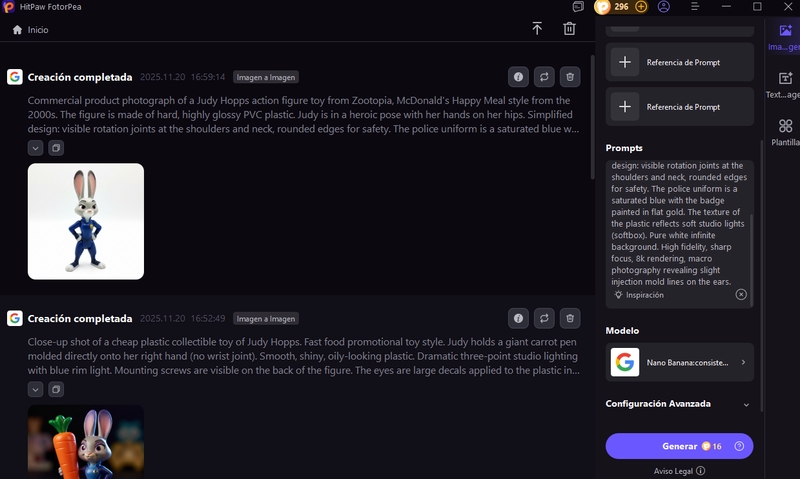The width and height of the screenshot is (800, 479).
Task: Expand the first creation's full prompt
Action: click(x=35, y=148)
